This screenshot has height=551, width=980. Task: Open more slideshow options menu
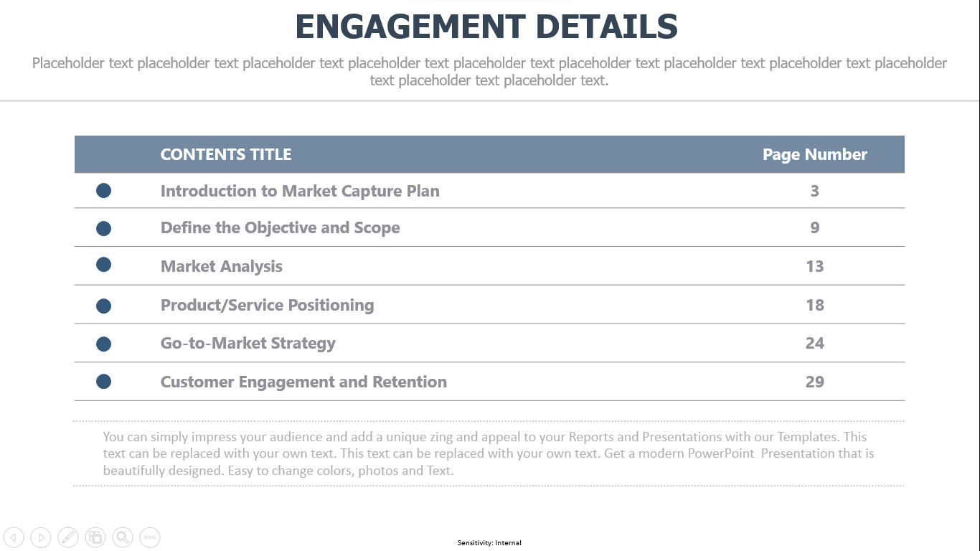click(150, 537)
